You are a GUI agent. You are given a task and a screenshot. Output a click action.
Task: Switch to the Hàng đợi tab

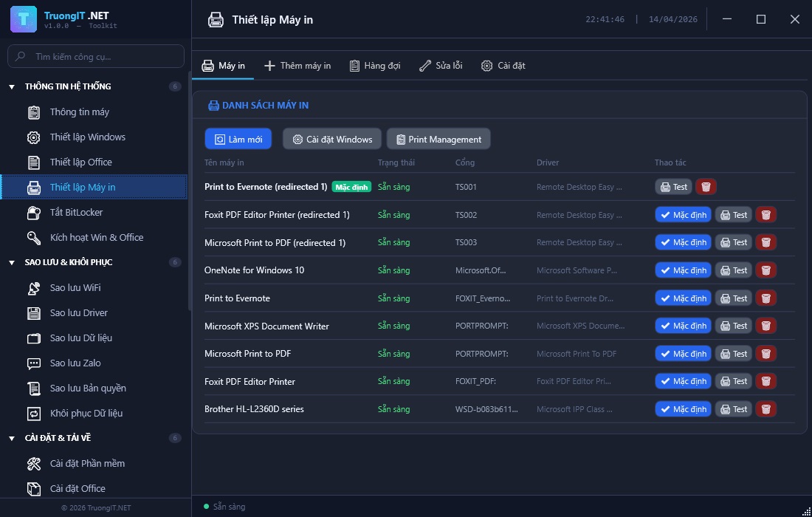click(375, 66)
